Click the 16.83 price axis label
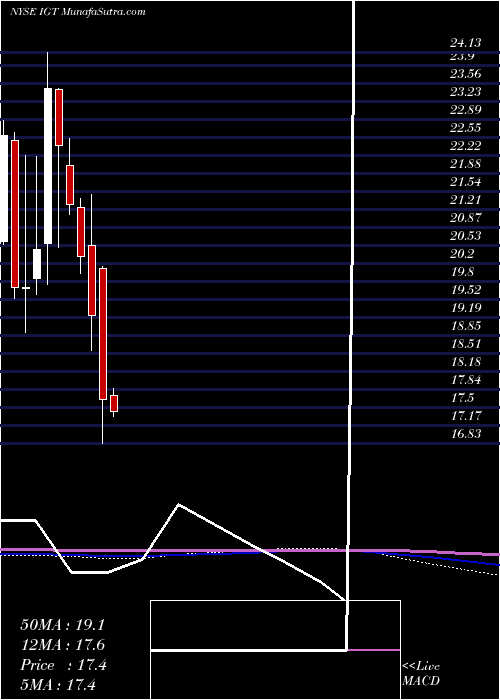 click(x=466, y=433)
